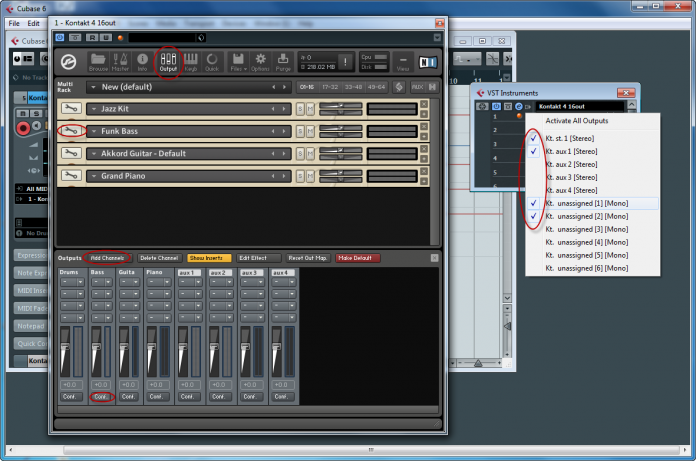Viewport: 696px width, 461px height.
Task: Show the Keyb on-screen keyboard
Action: [x=191, y=62]
